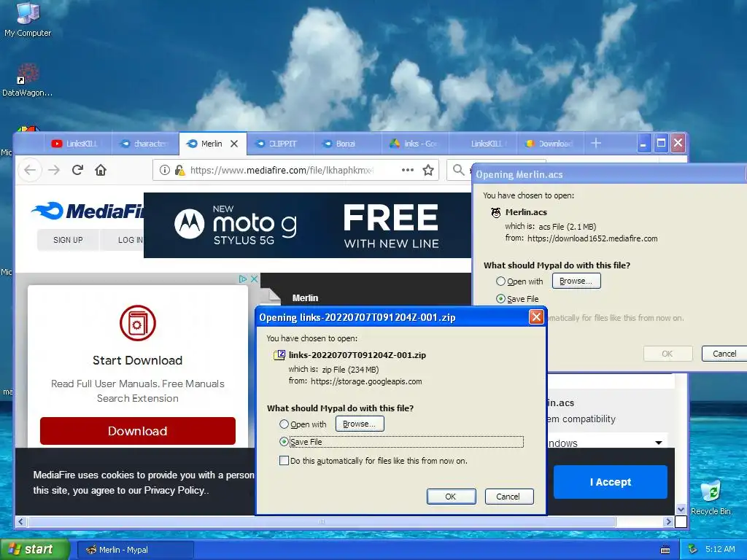
Task: Switch to the links Google Drive tab
Action: click(414, 144)
